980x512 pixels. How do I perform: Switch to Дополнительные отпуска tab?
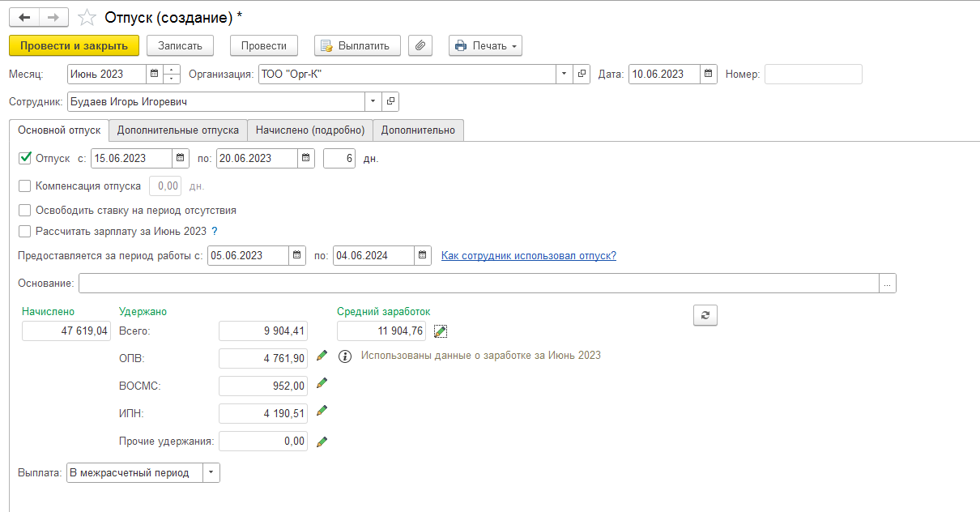[177, 130]
